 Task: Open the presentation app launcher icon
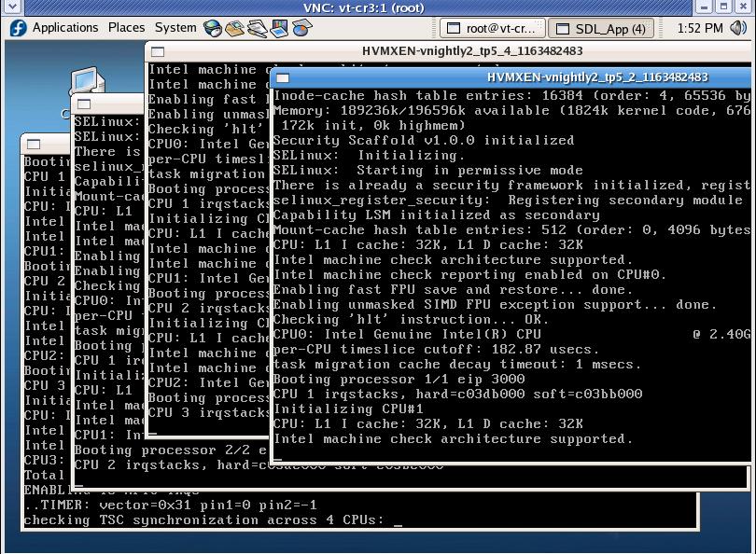[279, 29]
